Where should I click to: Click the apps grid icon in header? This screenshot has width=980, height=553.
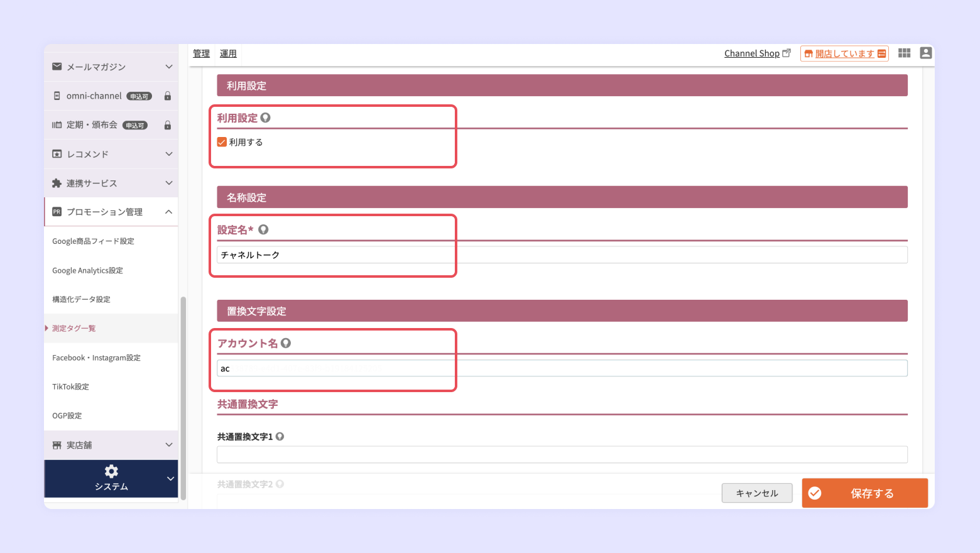[904, 53]
